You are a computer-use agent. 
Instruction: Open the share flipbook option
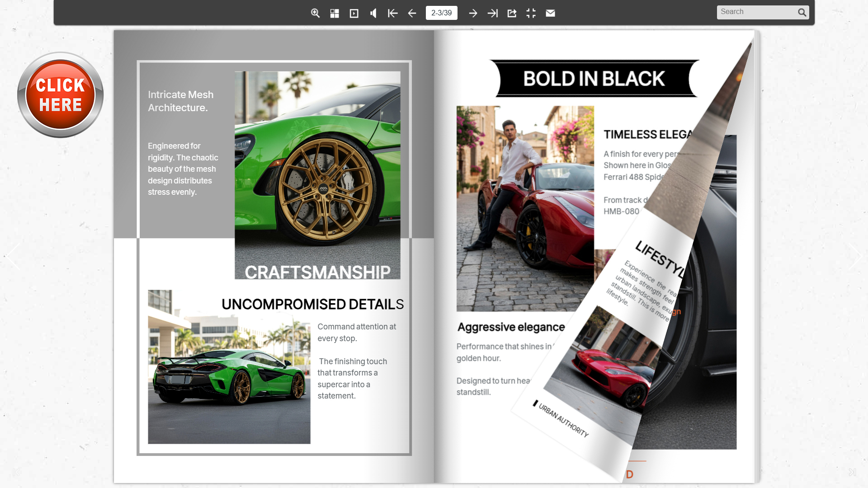(x=512, y=13)
